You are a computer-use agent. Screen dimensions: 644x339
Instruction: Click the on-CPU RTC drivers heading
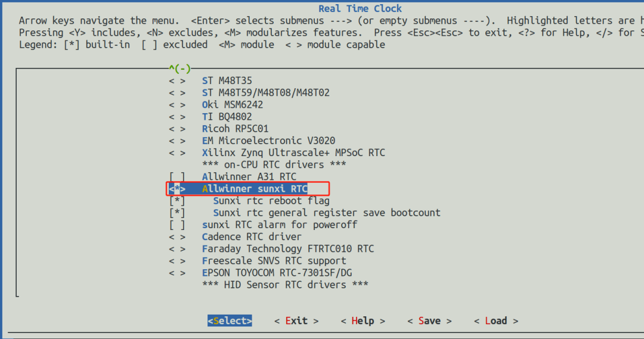pos(274,165)
